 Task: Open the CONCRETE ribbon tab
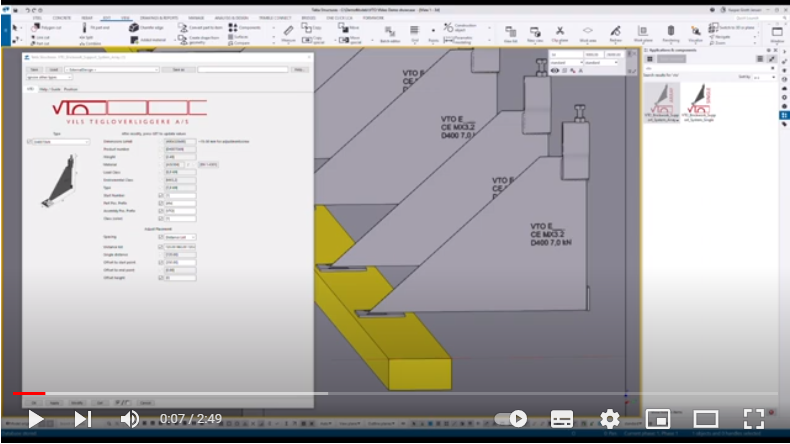point(62,18)
